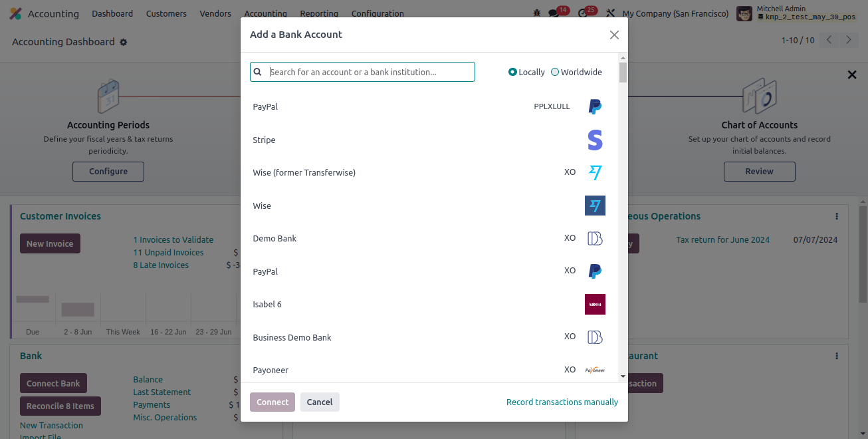Select Wise (former Transferwise) row text
The width and height of the screenshot is (868, 439).
pyautogui.click(x=304, y=172)
